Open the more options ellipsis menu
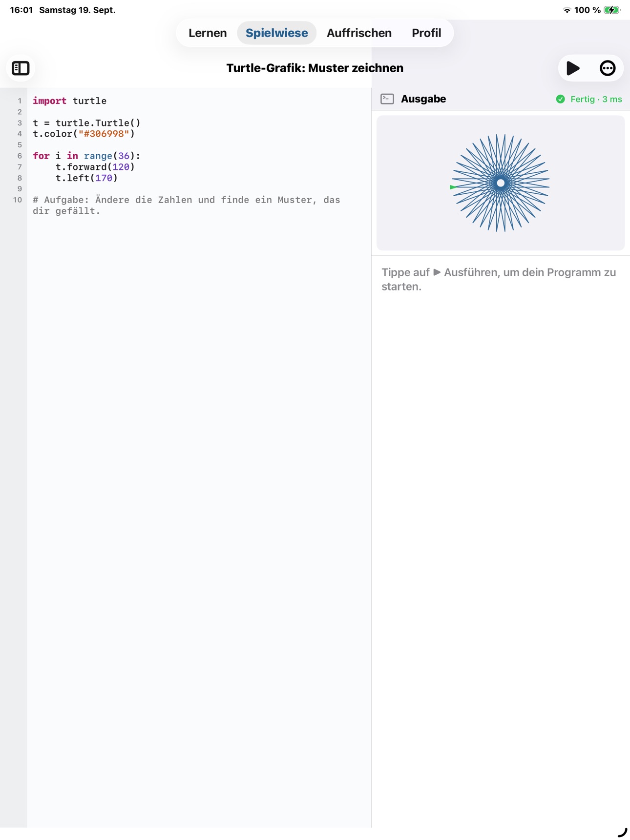The height and width of the screenshot is (840, 630). point(608,68)
